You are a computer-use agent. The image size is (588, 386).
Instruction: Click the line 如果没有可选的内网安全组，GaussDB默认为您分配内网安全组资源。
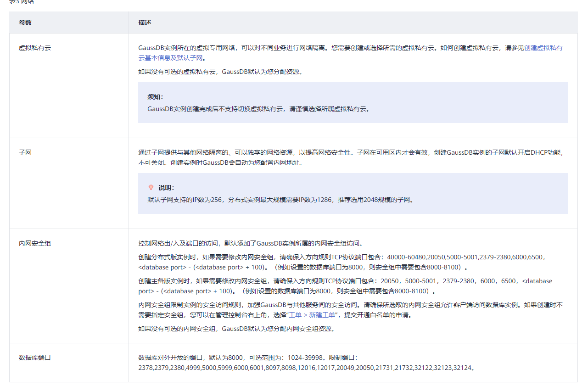point(236,329)
